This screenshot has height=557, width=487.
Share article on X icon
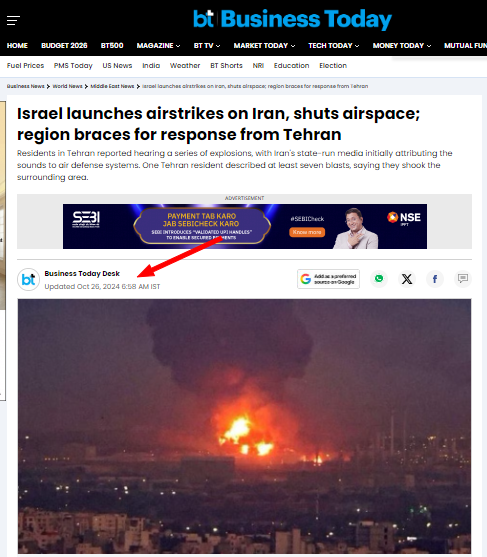coord(407,278)
